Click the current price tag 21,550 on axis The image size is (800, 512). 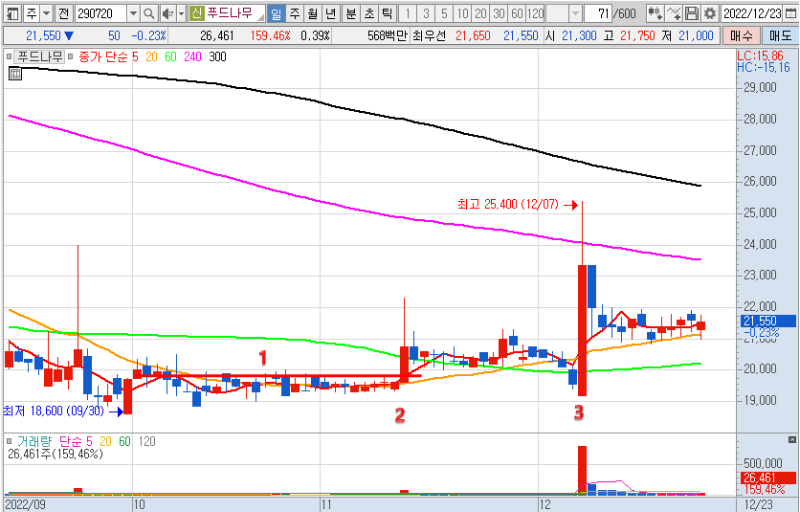(x=768, y=321)
